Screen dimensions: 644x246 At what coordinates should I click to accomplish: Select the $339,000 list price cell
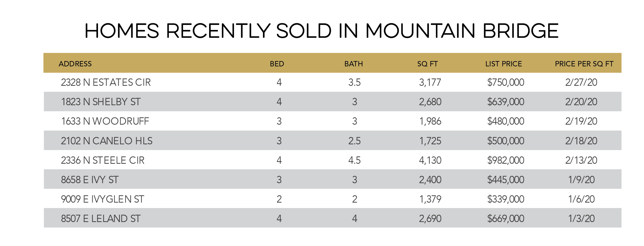point(506,199)
